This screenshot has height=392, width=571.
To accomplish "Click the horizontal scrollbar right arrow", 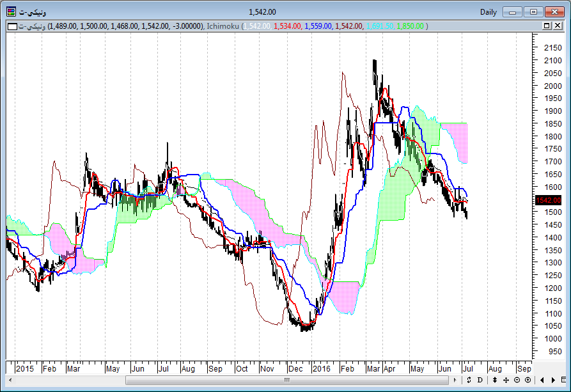I will pyautogui.click(x=455, y=380).
